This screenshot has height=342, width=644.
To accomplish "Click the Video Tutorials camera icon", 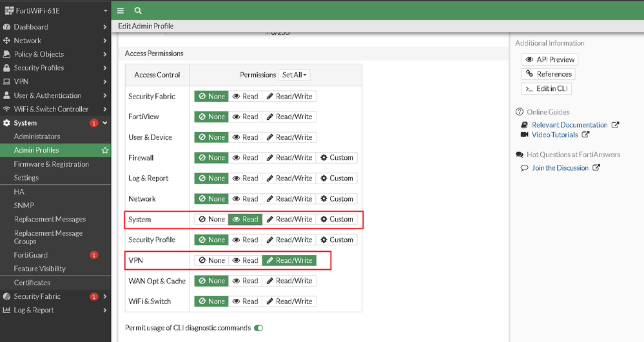I will click(x=525, y=135).
